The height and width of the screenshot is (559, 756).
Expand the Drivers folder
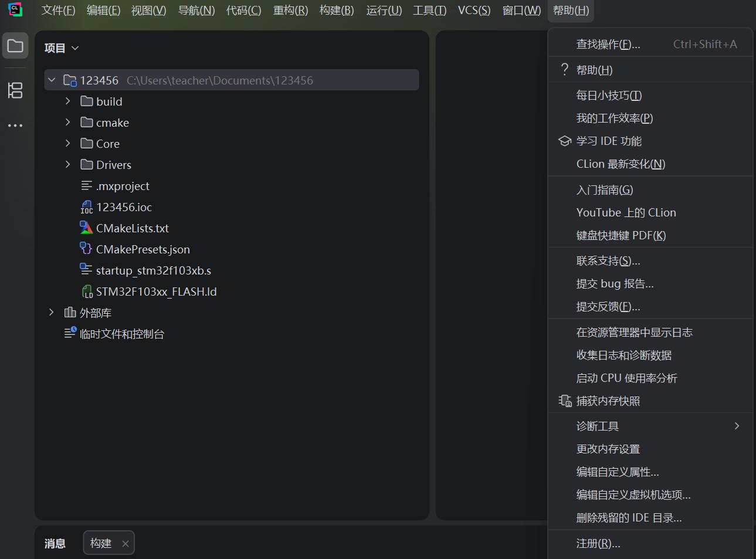click(67, 164)
